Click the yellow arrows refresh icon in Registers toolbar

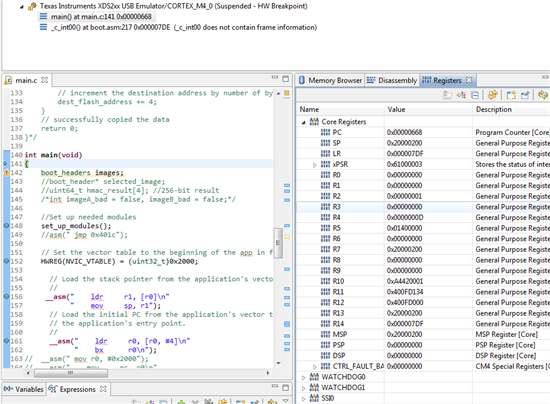click(543, 95)
